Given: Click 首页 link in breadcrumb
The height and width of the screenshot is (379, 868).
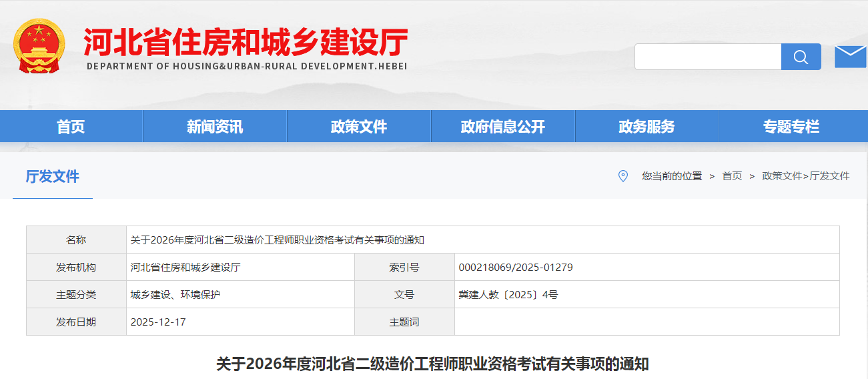Looking at the screenshot, I should point(732,176).
